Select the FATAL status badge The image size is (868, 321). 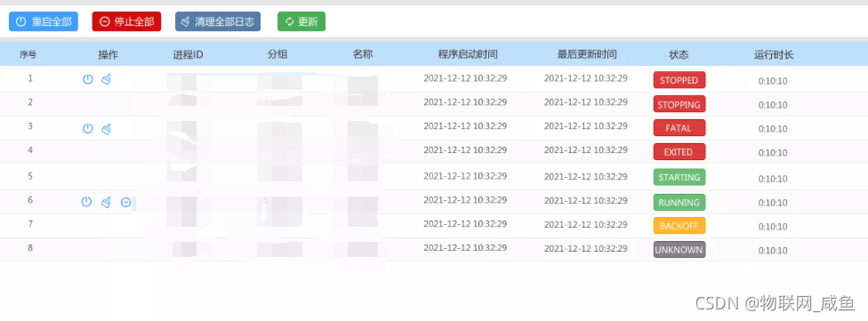pyautogui.click(x=679, y=128)
